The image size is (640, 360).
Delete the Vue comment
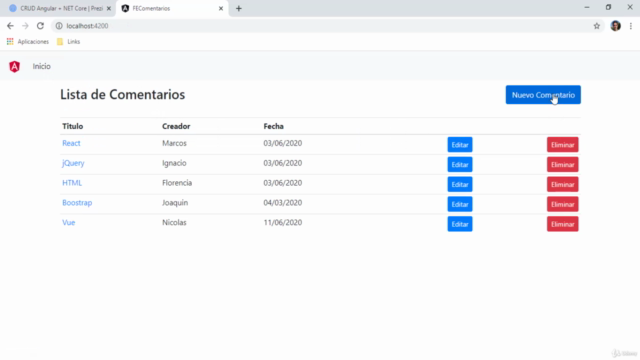tap(562, 224)
